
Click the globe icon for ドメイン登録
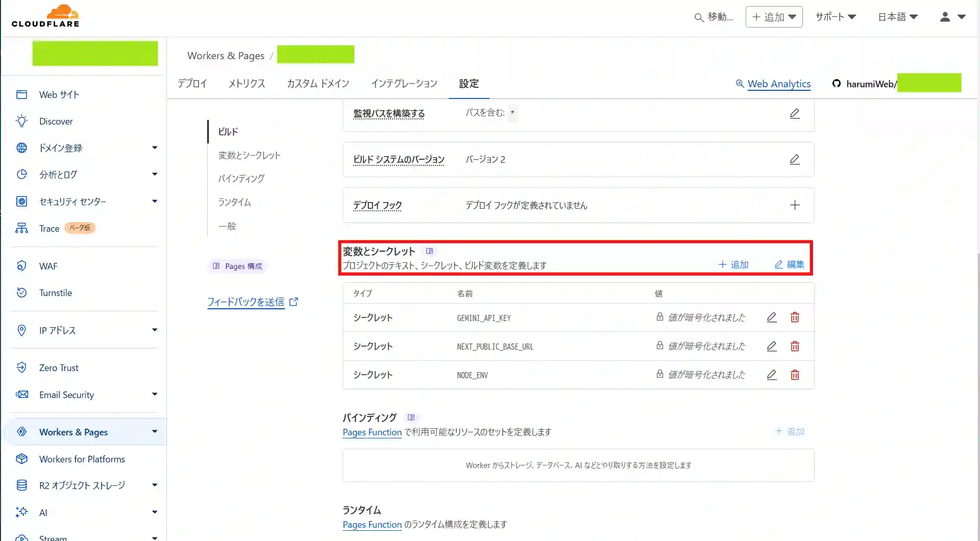pos(21,147)
